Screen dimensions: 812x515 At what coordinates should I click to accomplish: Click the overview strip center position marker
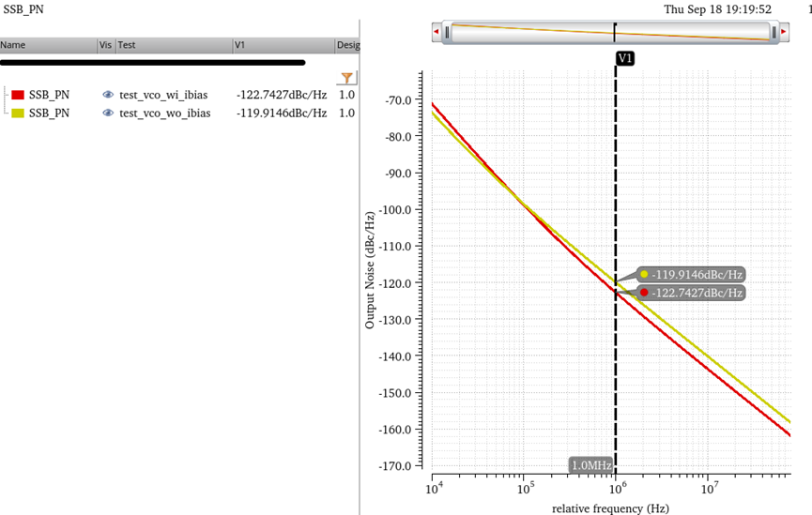click(615, 32)
